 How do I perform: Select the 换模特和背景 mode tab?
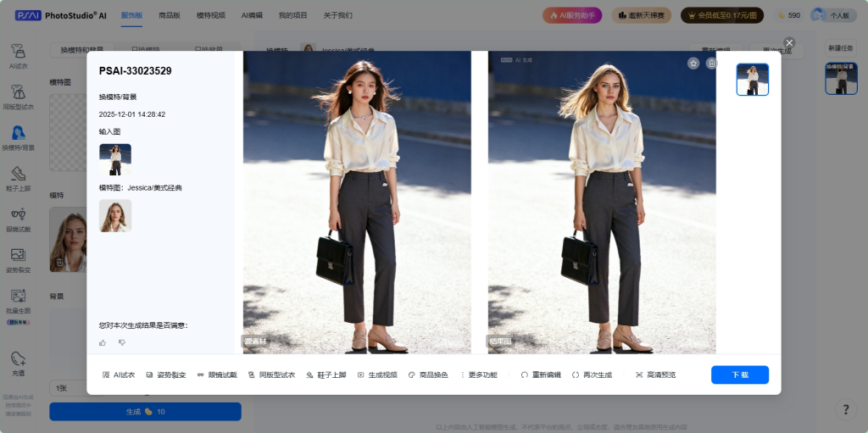coord(82,49)
